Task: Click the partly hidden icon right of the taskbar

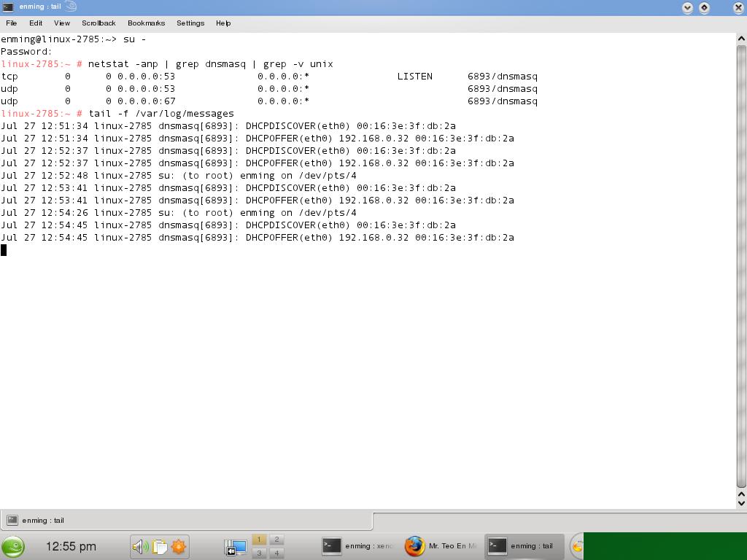Action: 576,546
